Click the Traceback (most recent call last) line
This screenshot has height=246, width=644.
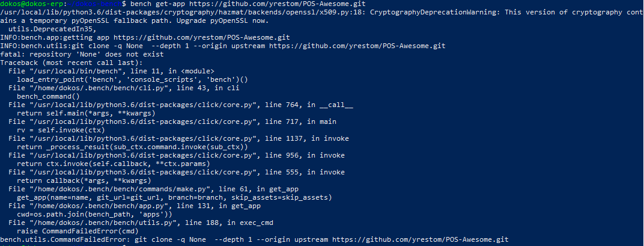click(x=71, y=63)
